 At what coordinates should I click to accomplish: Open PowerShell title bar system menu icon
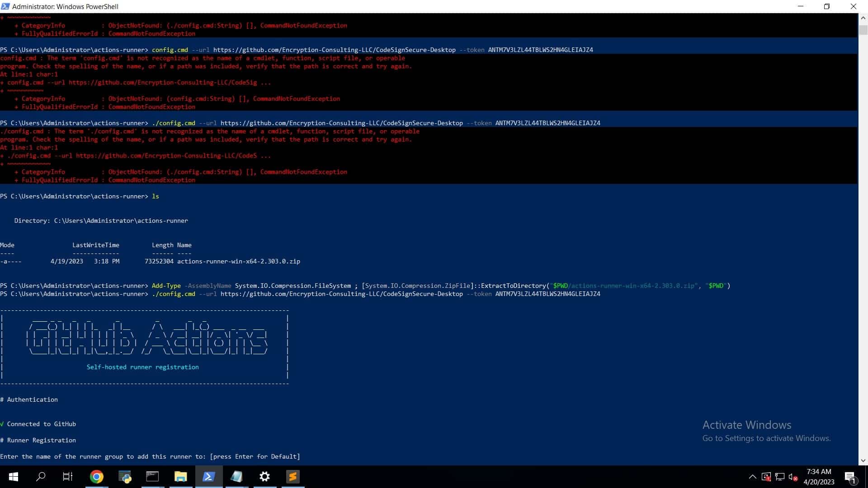tap(5, 6)
